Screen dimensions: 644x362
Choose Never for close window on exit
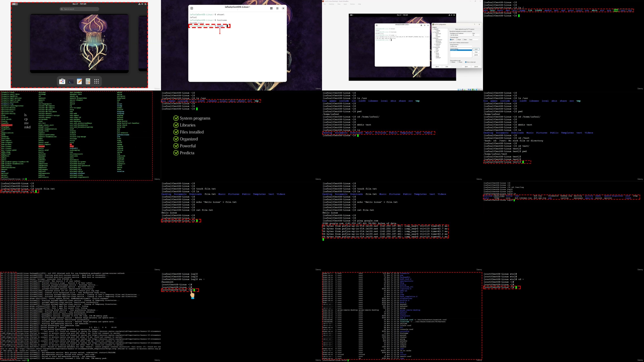click(458, 62)
